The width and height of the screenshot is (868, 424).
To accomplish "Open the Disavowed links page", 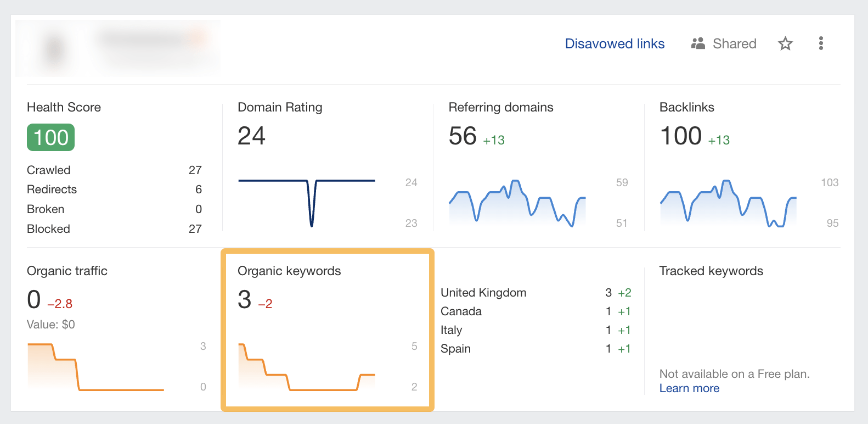I will (x=615, y=43).
